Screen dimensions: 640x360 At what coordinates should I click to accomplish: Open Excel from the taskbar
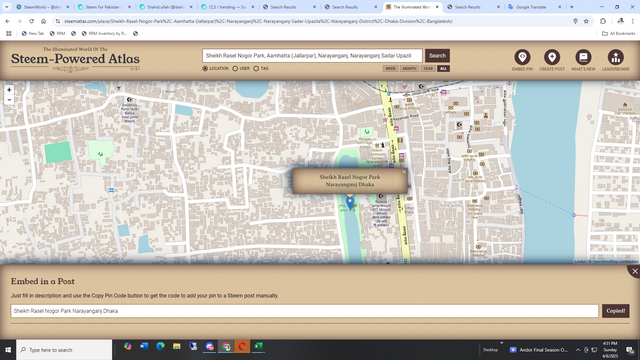click(x=258, y=347)
